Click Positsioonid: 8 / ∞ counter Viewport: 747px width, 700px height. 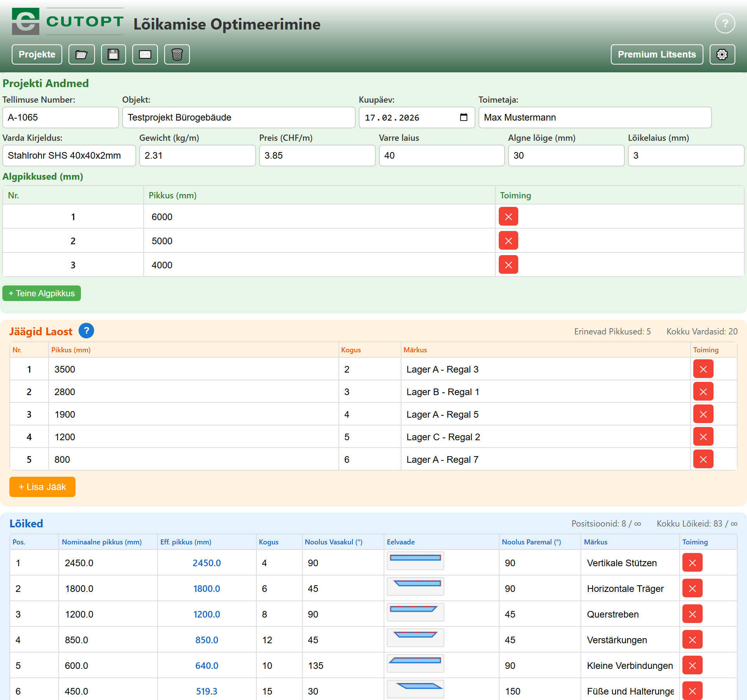click(x=606, y=523)
